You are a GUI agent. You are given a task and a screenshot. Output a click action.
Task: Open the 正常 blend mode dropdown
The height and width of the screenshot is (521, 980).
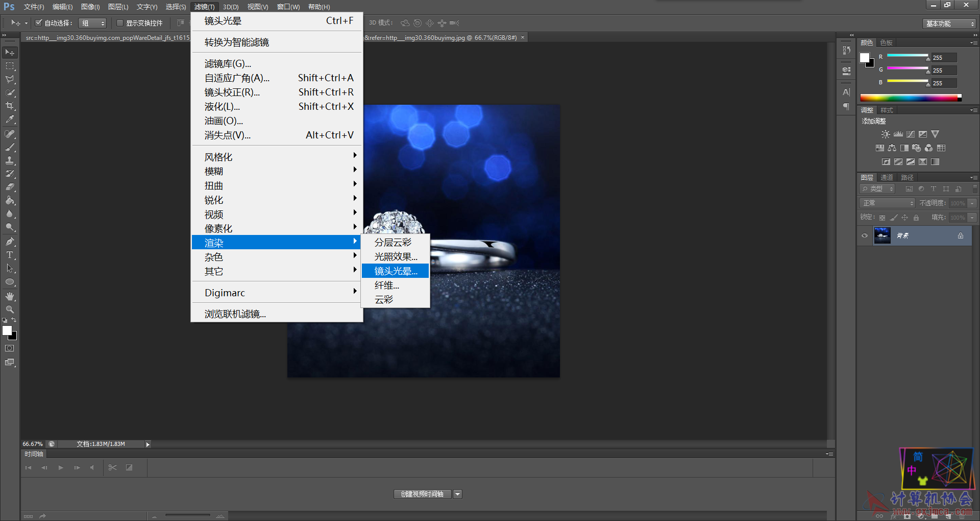(x=887, y=203)
